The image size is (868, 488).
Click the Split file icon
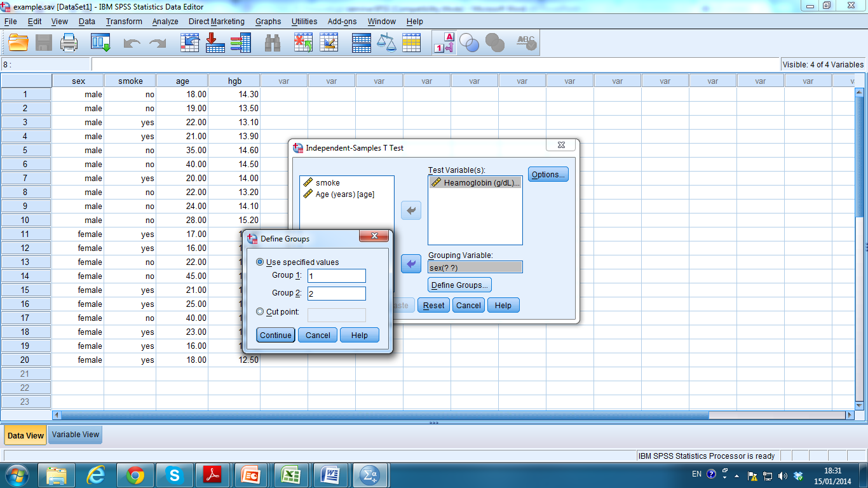click(362, 43)
